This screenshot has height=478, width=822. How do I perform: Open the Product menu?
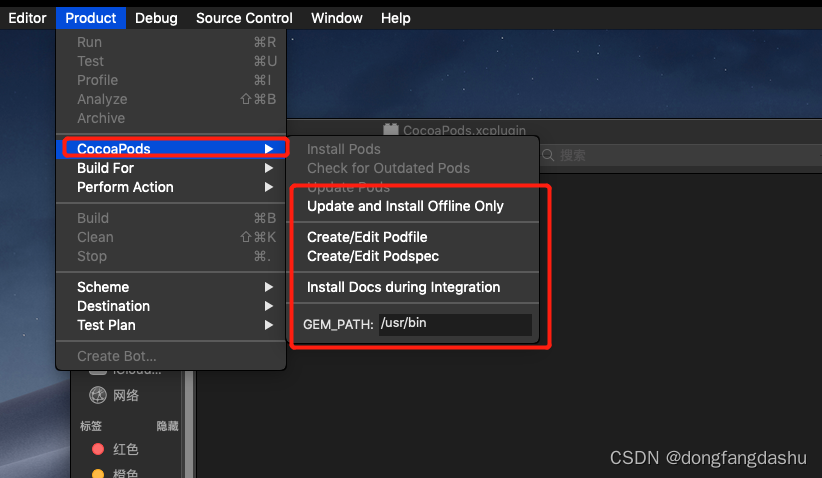tap(91, 18)
